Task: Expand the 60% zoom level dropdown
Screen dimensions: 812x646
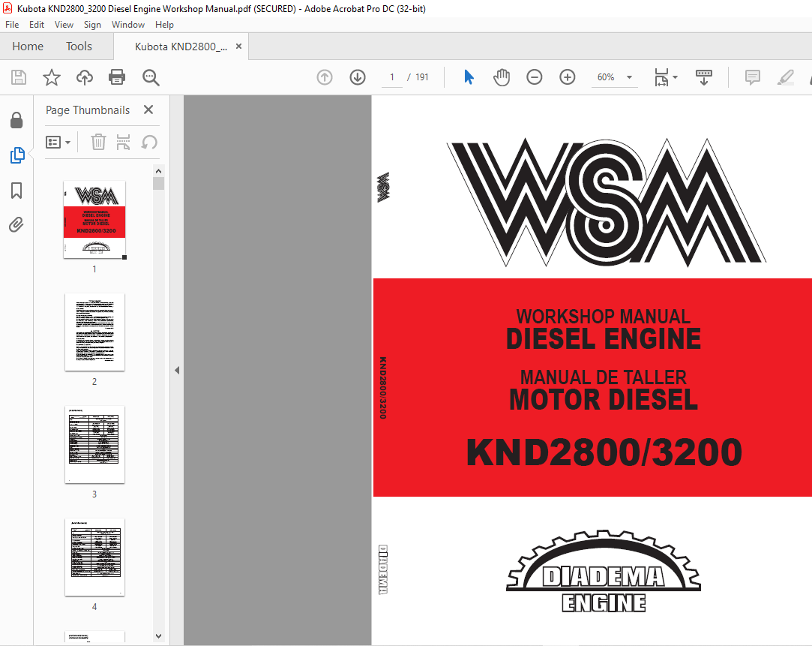Action: [629, 77]
